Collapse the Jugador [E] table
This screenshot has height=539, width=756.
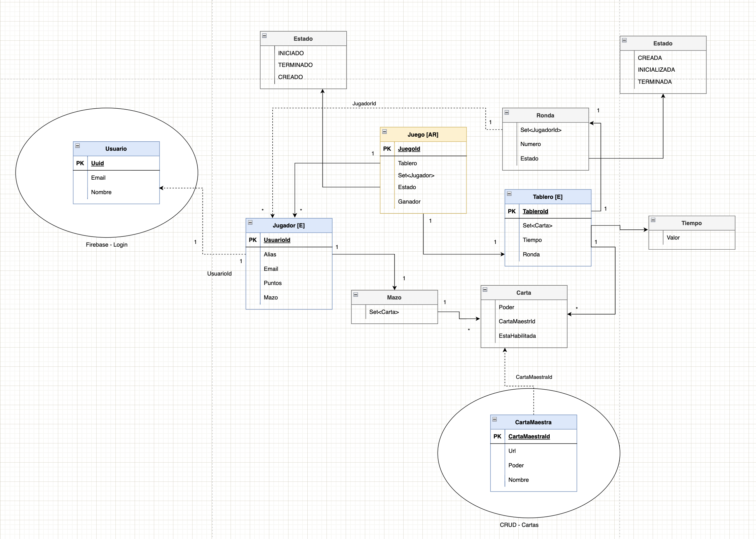coord(250,222)
